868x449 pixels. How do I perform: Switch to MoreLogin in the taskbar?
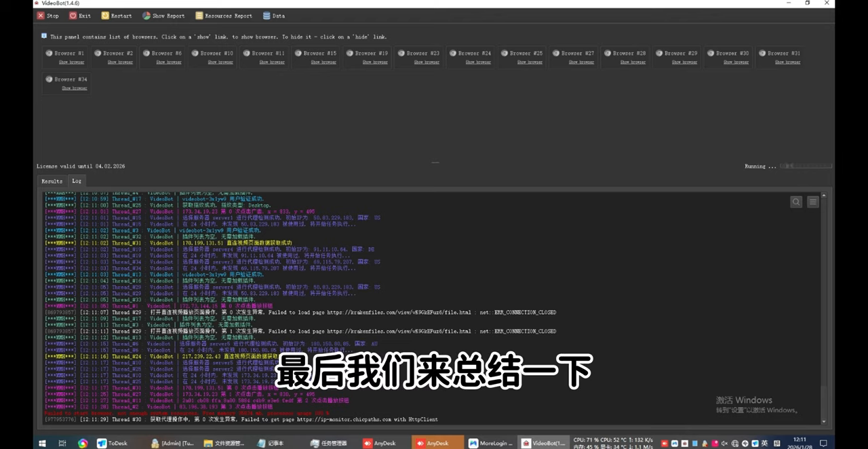point(492,444)
